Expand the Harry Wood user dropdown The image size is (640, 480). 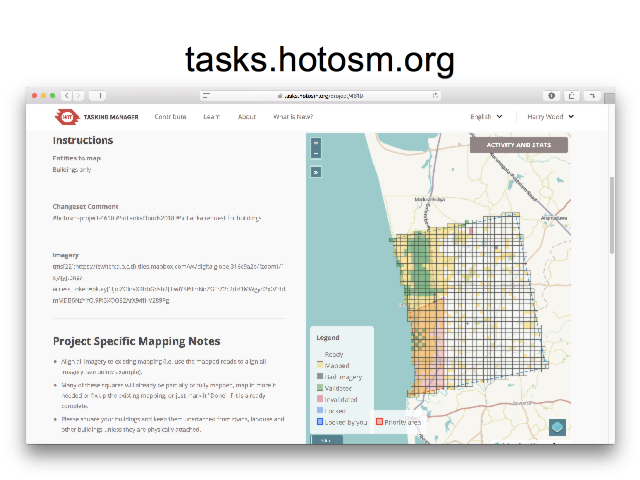(x=550, y=117)
